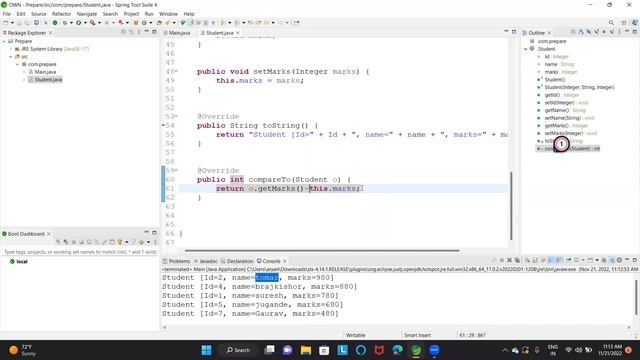Collapse the Prepare project node

pos(4,41)
